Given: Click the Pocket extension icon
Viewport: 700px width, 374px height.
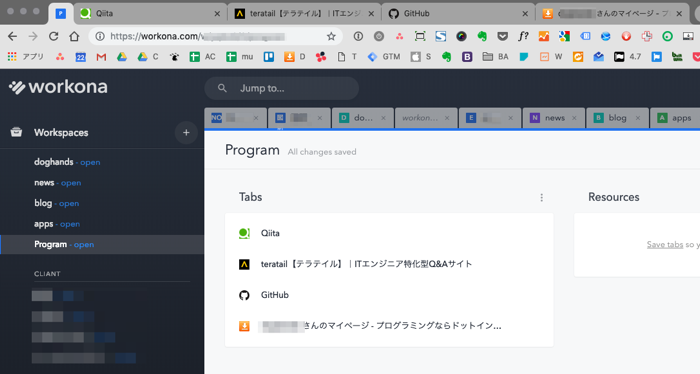Looking at the screenshot, I should 503,37.
